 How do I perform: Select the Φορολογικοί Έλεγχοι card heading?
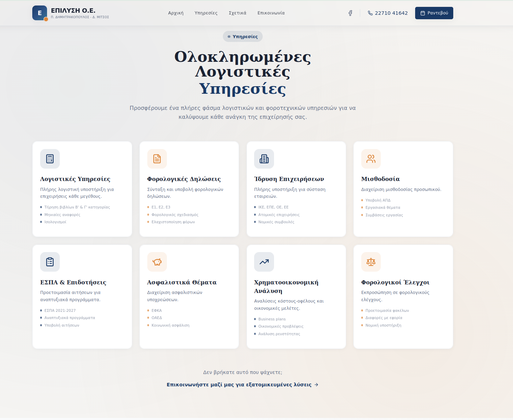coord(395,282)
